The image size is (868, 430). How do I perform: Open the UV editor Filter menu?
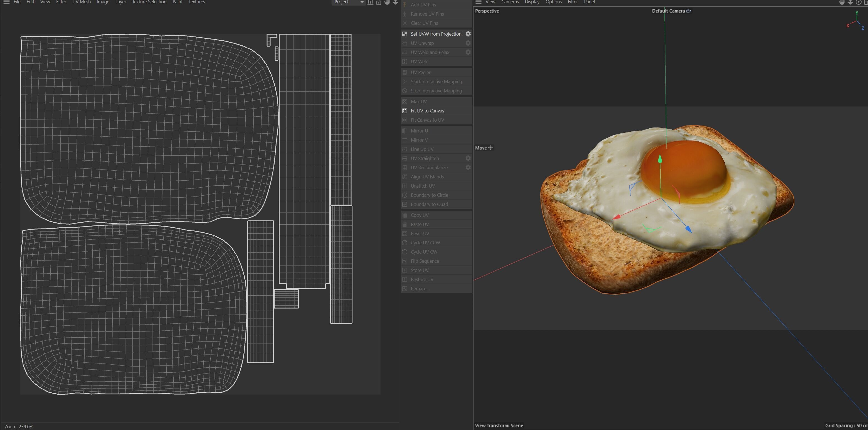pos(61,2)
